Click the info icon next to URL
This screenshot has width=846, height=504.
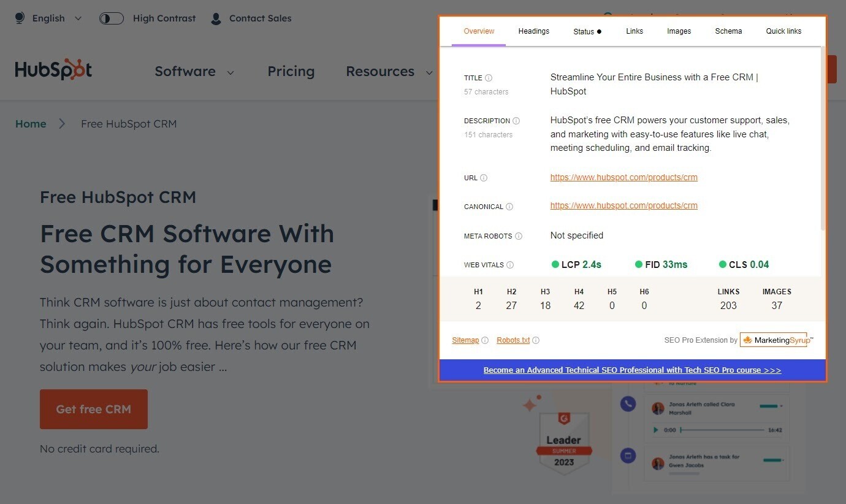[x=484, y=178]
